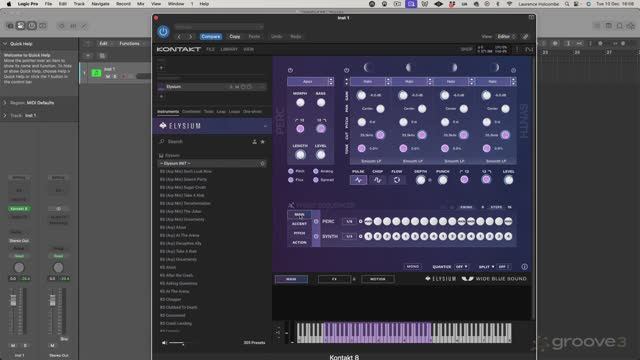Toggle the plugin bypass power button

[x=163, y=32]
